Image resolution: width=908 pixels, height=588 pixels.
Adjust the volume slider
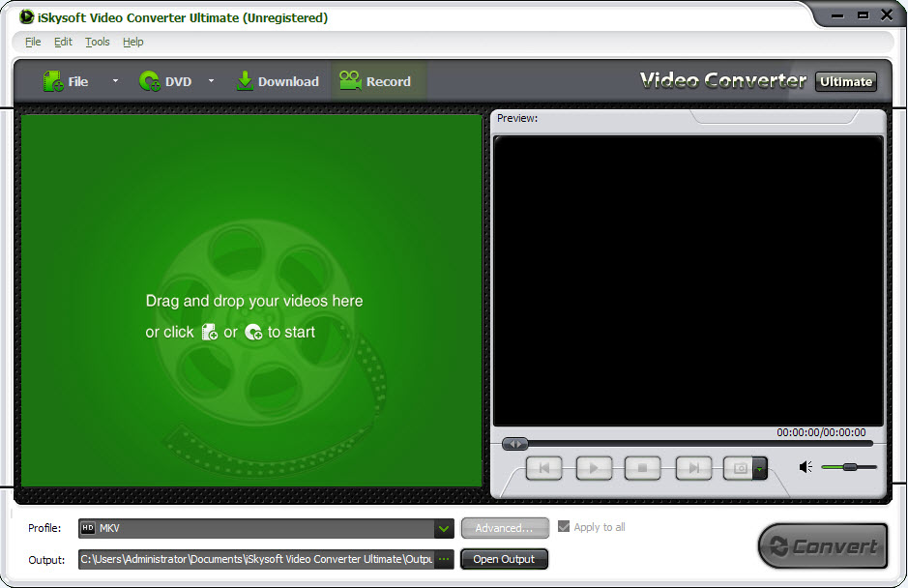click(x=849, y=467)
